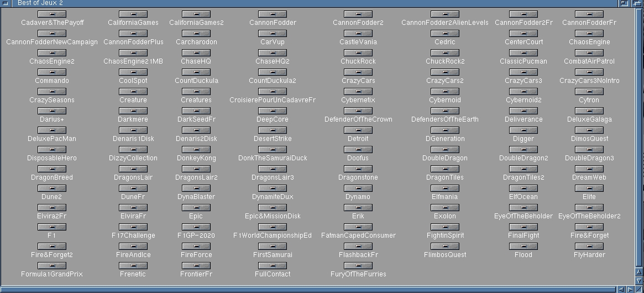Open the FuryOfTheFurries drawer icon
The image size is (644, 293).
pos(358,265)
